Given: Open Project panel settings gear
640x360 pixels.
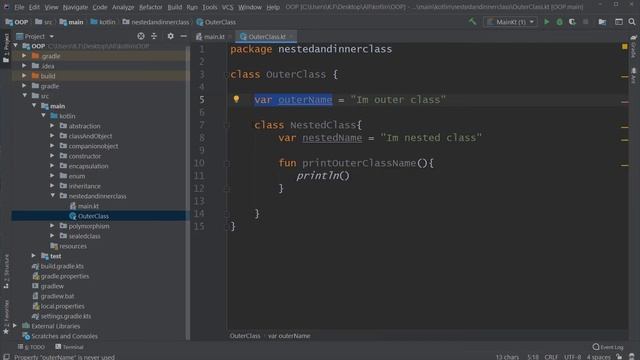Looking at the screenshot, I should (171, 36).
